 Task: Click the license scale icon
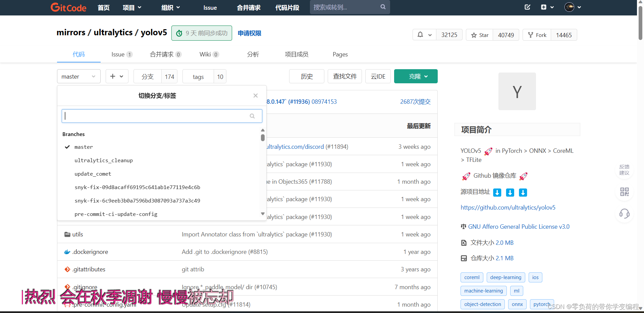[464, 227]
